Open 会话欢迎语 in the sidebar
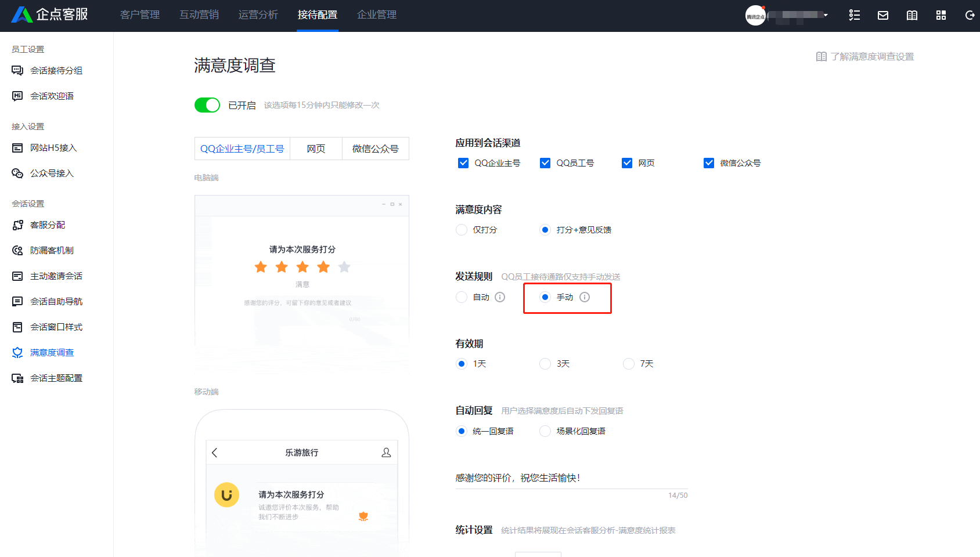The image size is (980, 557). [52, 96]
